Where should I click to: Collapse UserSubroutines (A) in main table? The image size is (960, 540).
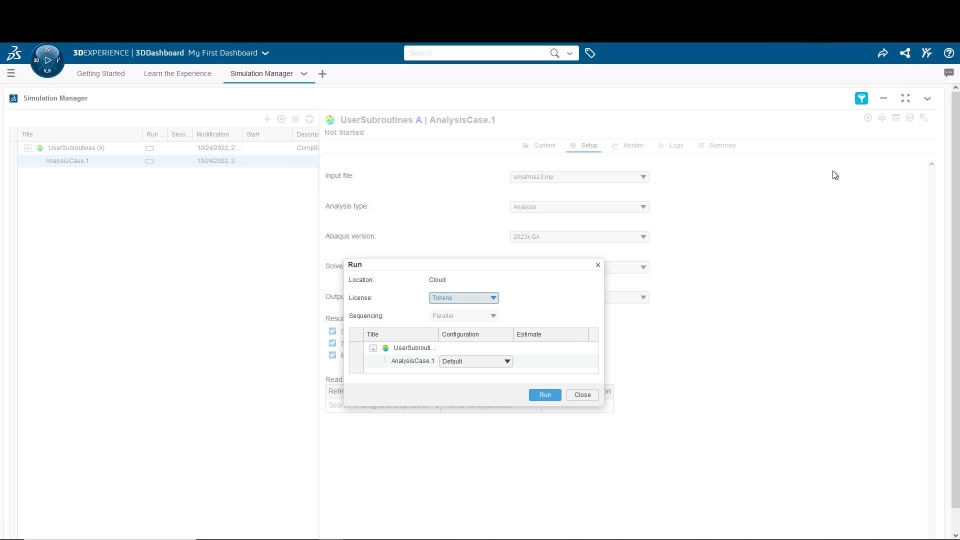coord(28,148)
